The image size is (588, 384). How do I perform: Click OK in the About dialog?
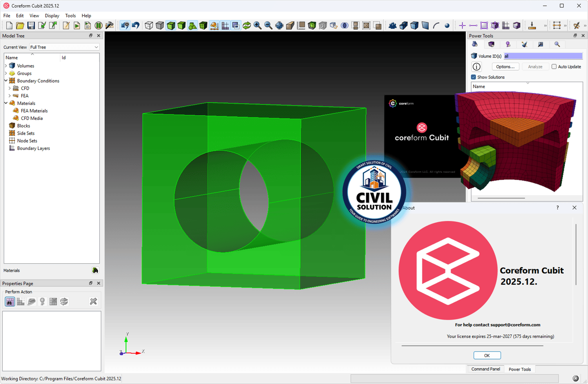[487, 355]
